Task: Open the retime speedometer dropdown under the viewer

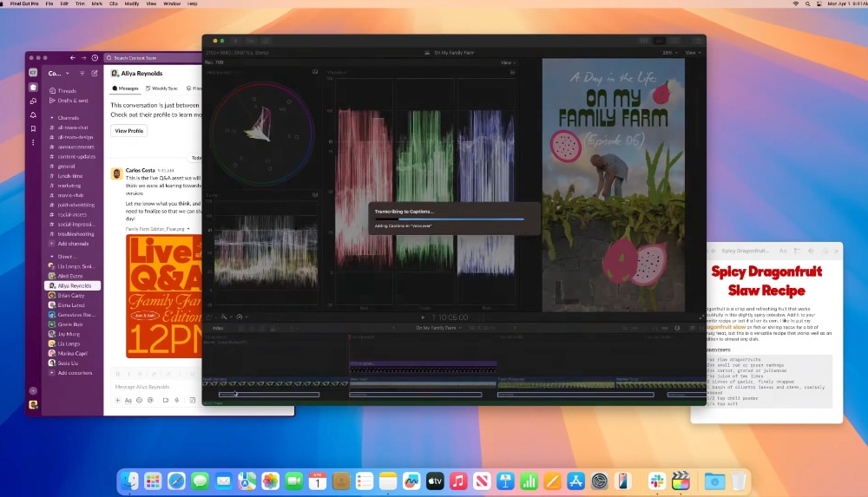Action: 241,317
